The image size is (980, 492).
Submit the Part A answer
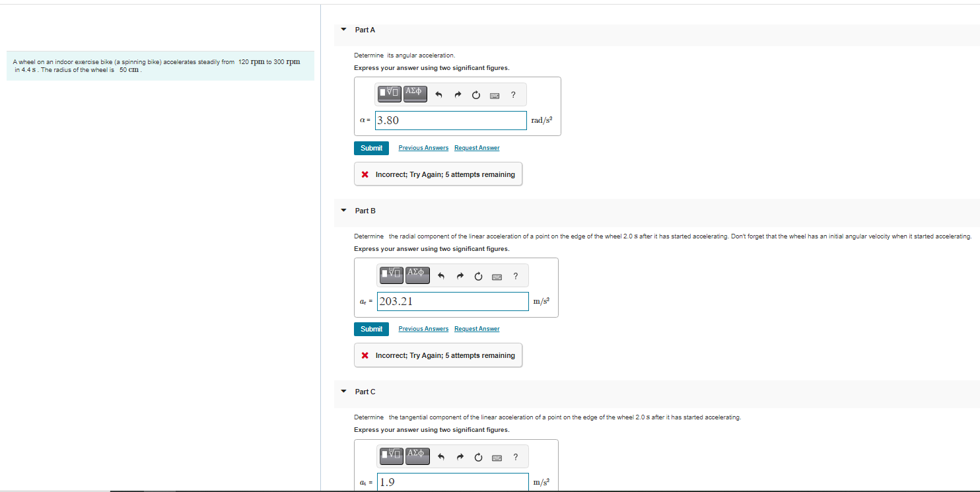click(371, 148)
